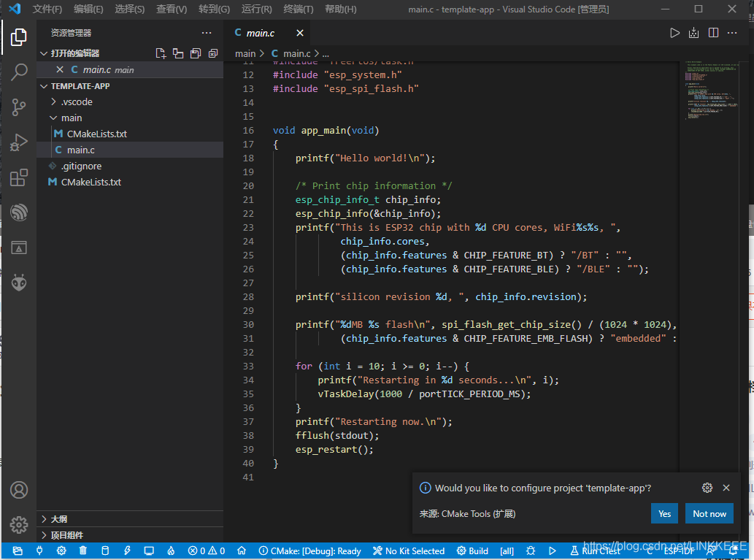This screenshot has height=560, width=754.
Task: Open errors and warnings count in the status bar
Action: point(207,551)
